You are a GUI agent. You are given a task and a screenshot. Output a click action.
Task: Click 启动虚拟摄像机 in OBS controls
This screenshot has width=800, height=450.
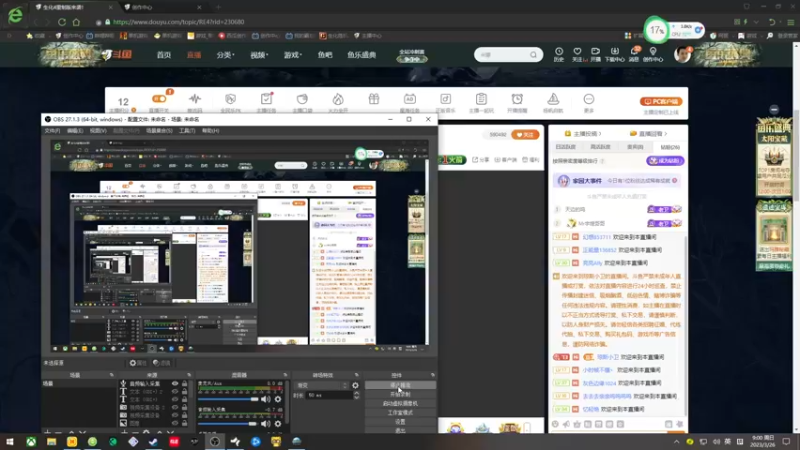[x=401, y=404]
